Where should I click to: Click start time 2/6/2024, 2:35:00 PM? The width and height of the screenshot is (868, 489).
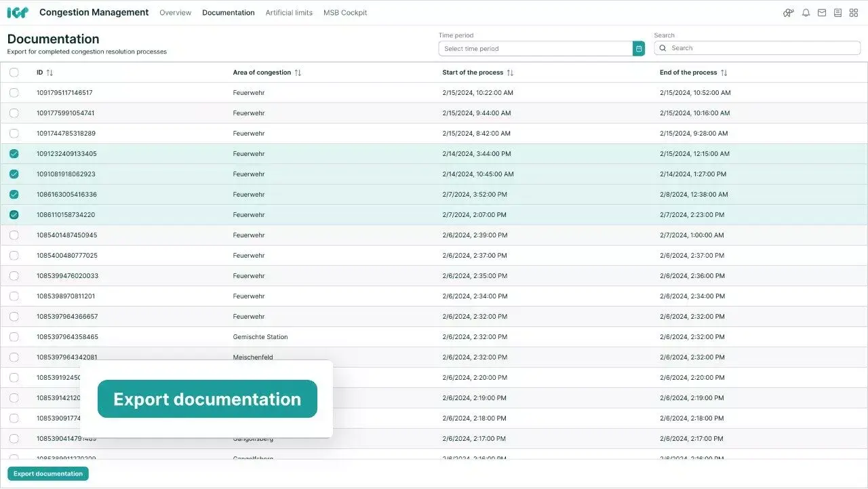coord(475,276)
